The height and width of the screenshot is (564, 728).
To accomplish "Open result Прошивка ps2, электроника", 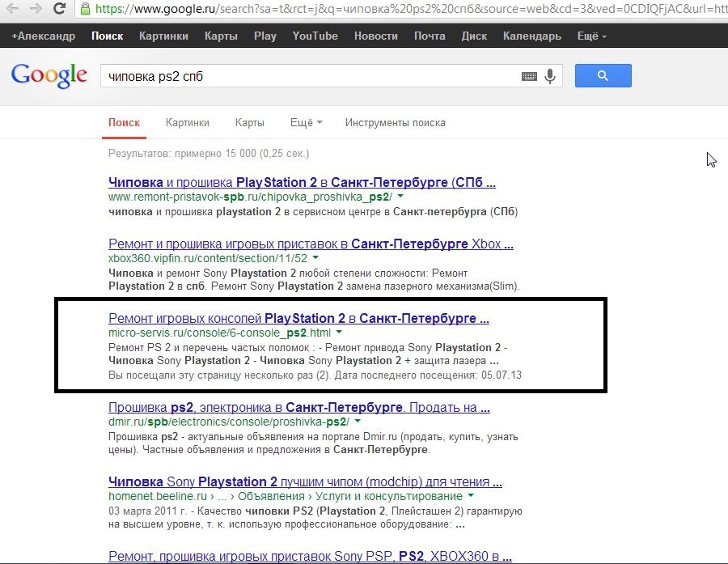I will (x=299, y=408).
